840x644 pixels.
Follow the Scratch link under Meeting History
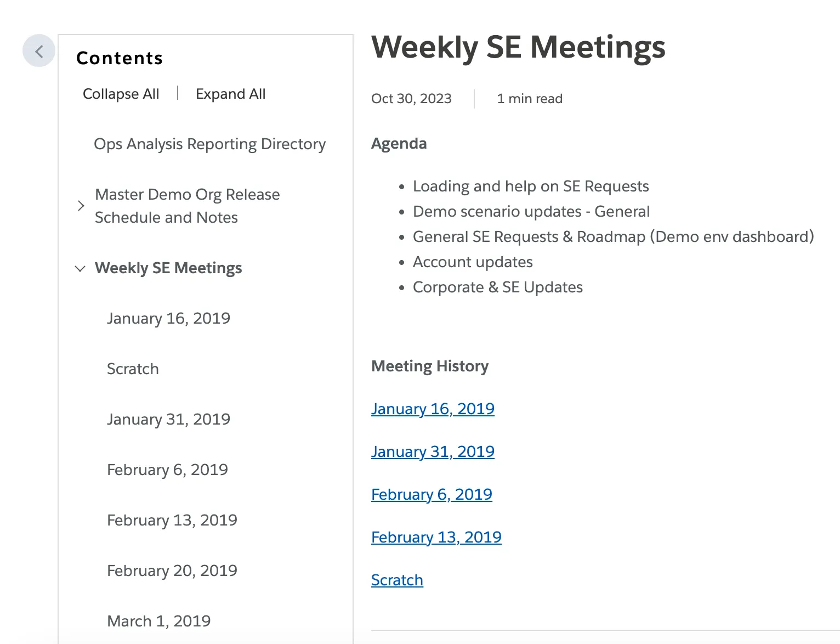397,580
